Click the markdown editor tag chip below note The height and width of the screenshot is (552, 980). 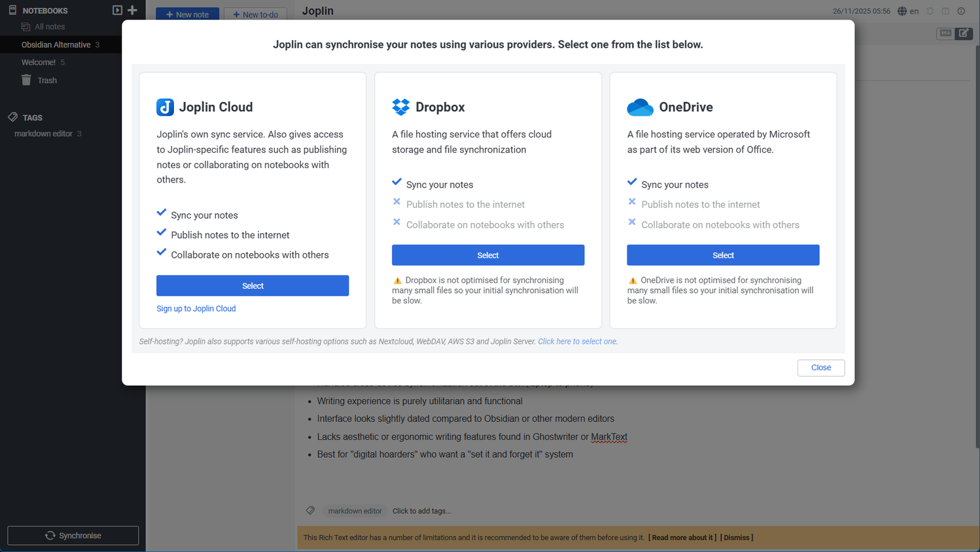pos(355,511)
